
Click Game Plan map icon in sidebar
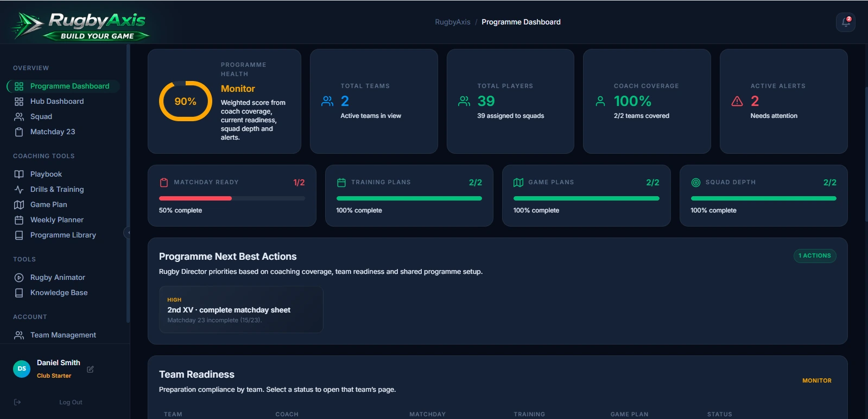click(19, 205)
